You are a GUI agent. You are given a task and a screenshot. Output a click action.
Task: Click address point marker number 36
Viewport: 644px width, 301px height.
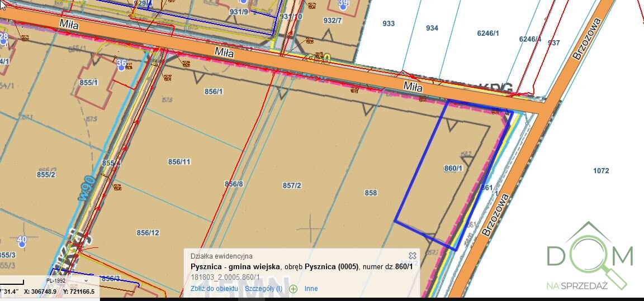coord(121,64)
